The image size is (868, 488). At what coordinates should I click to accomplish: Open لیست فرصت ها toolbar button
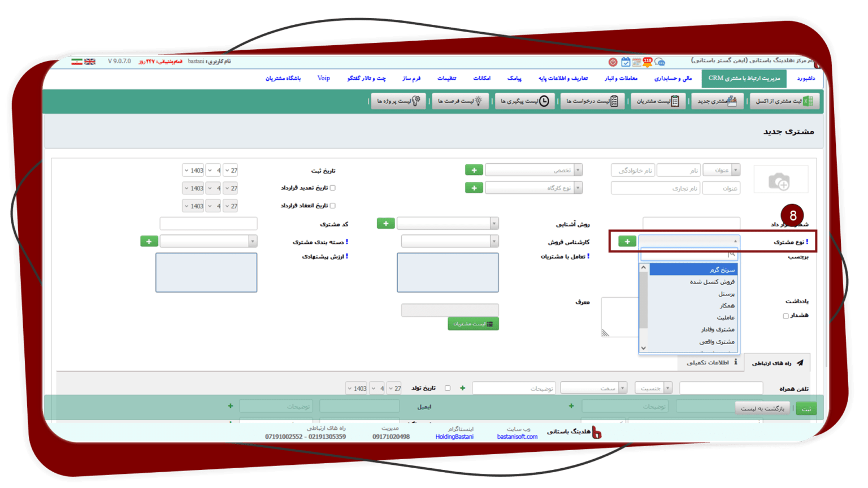(460, 101)
